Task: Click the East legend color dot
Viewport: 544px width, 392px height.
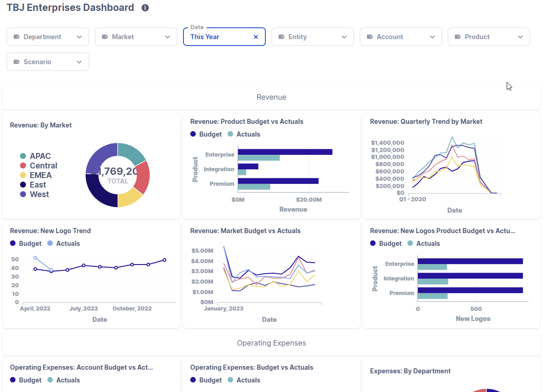Action: [23, 185]
